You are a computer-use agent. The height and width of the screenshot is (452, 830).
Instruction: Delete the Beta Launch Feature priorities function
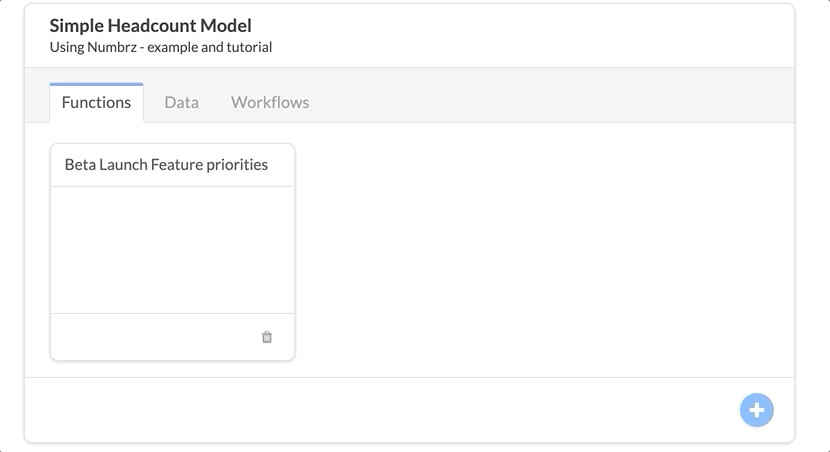267,337
